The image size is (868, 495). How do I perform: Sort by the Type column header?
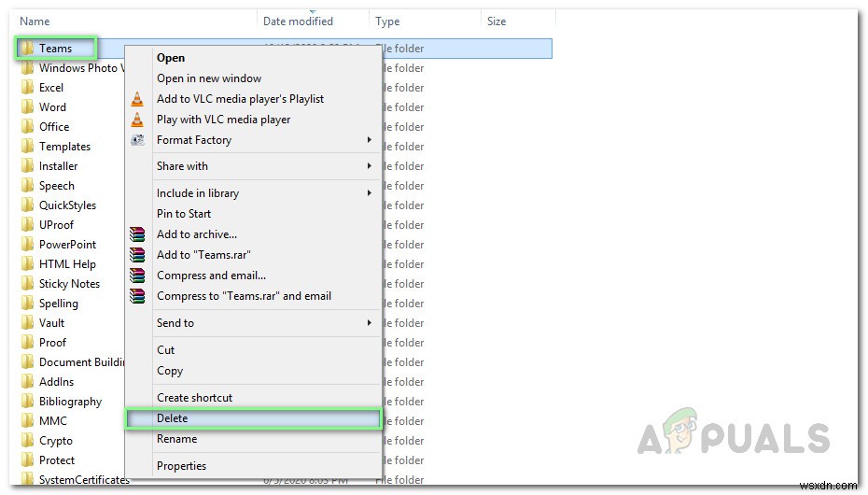click(x=387, y=21)
